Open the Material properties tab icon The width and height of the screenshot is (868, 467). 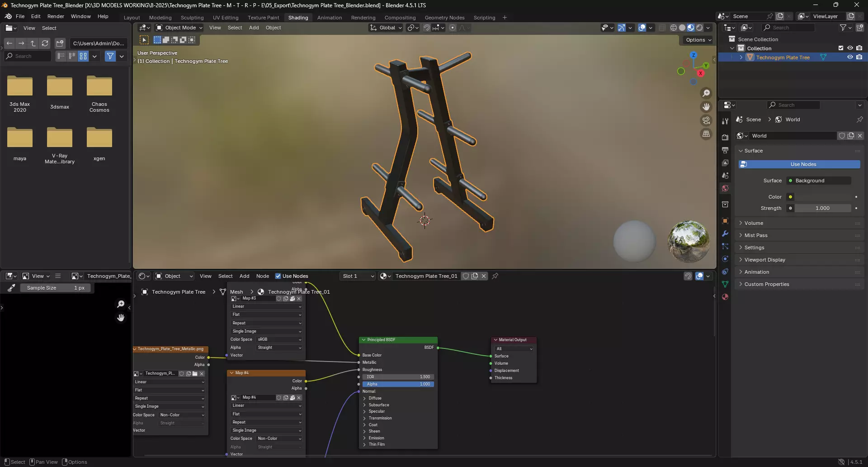click(x=725, y=297)
